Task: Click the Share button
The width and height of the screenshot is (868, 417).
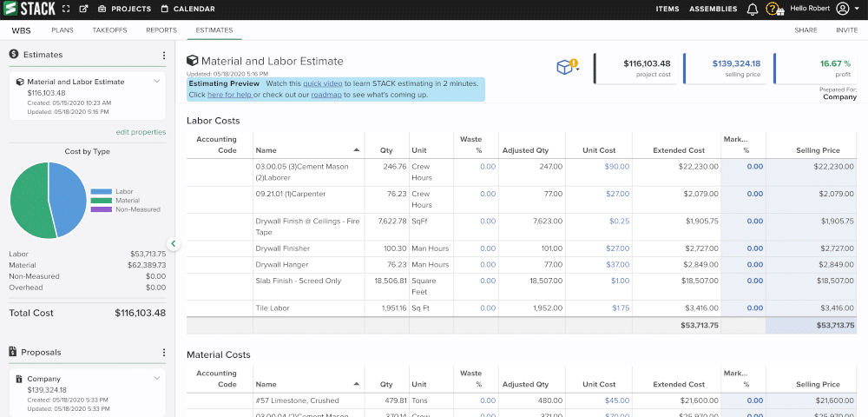Action: [x=806, y=30]
